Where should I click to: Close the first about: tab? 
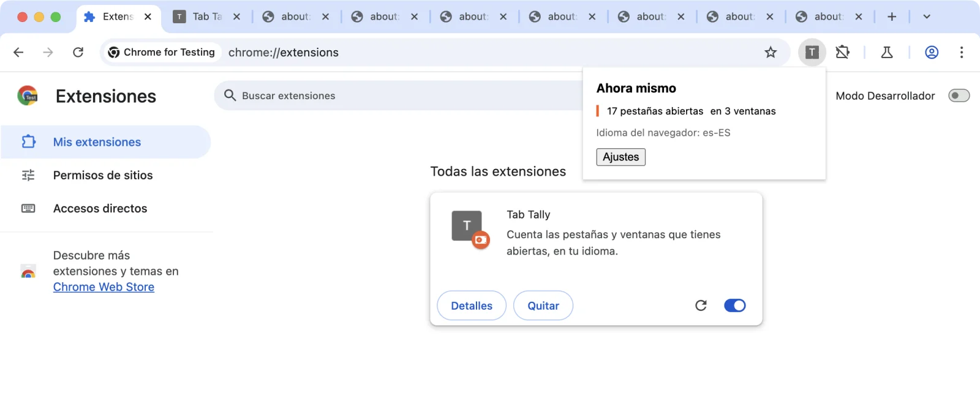[325, 17]
